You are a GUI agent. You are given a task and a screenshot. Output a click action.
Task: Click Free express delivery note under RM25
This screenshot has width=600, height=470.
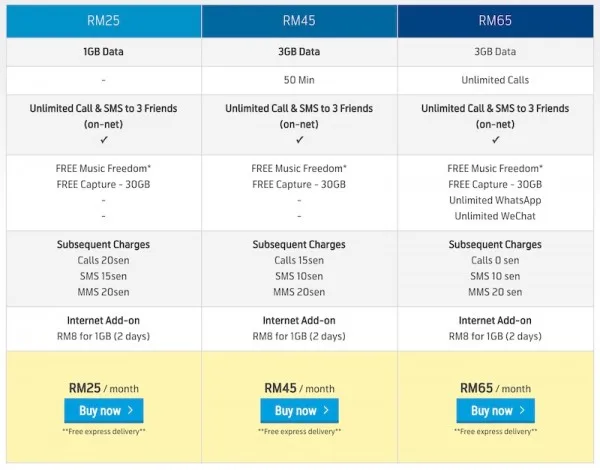coord(104,431)
